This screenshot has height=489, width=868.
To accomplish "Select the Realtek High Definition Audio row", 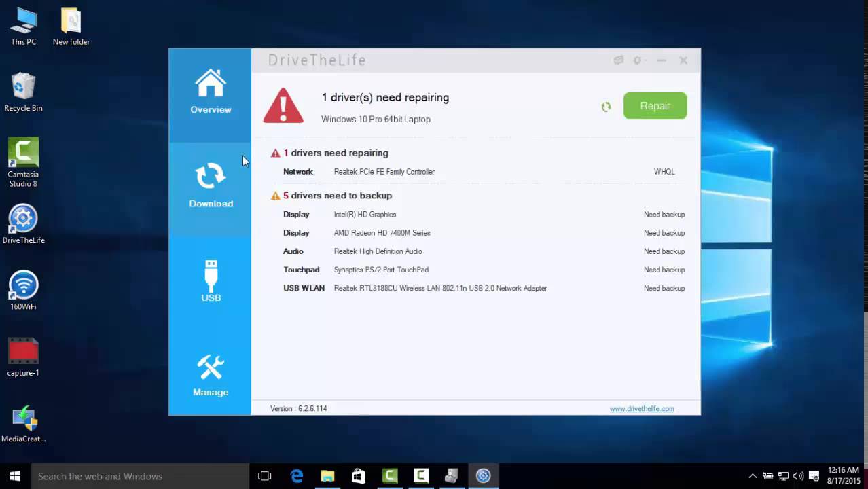I will (479, 251).
